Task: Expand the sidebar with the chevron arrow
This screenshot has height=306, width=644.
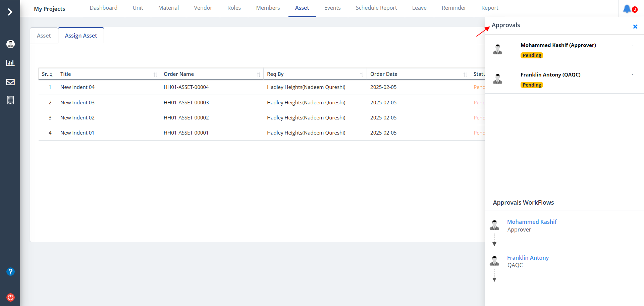Action: pyautogui.click(x=10, y=12)
